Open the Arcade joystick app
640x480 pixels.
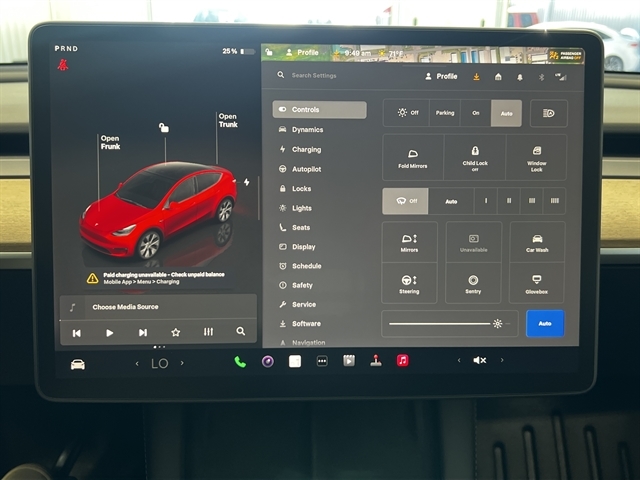pos(376,361)
